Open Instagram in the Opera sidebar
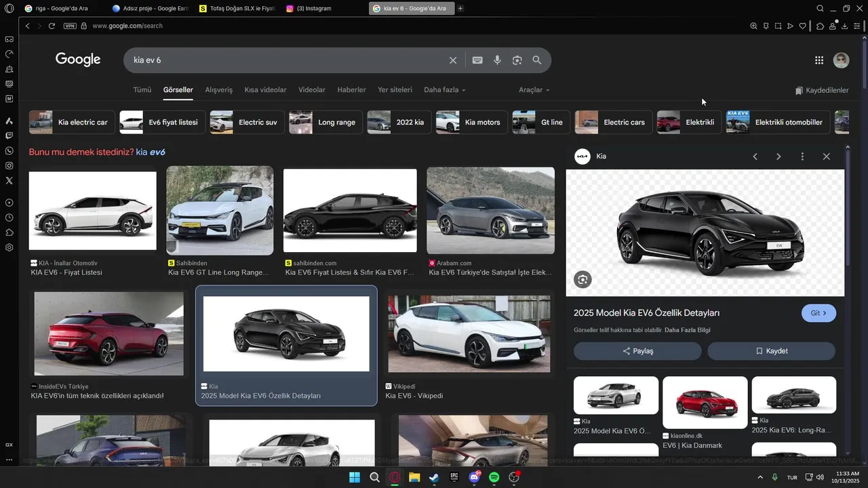The image size is (868, 488). pyautogui.click(x=9, y=165)
